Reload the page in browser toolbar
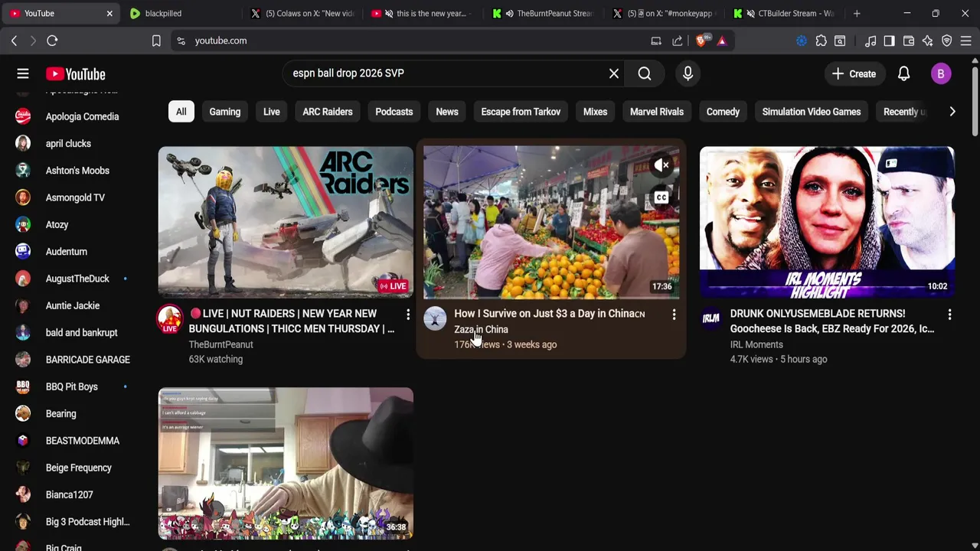 pos(52,41)
